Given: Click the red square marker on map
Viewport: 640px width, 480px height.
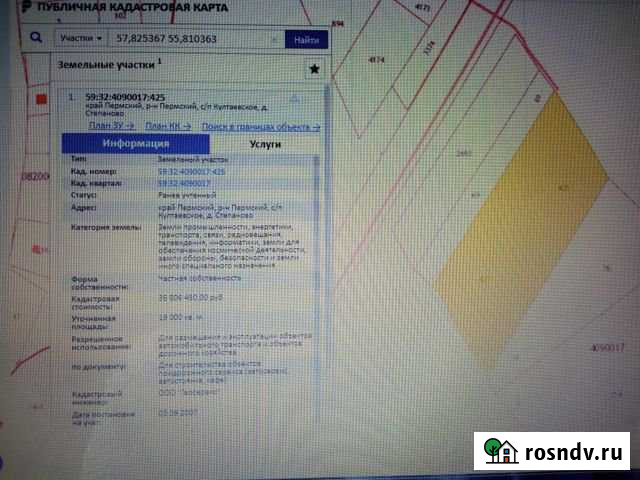Looking at the screenshot, I should tap(41, 100).
